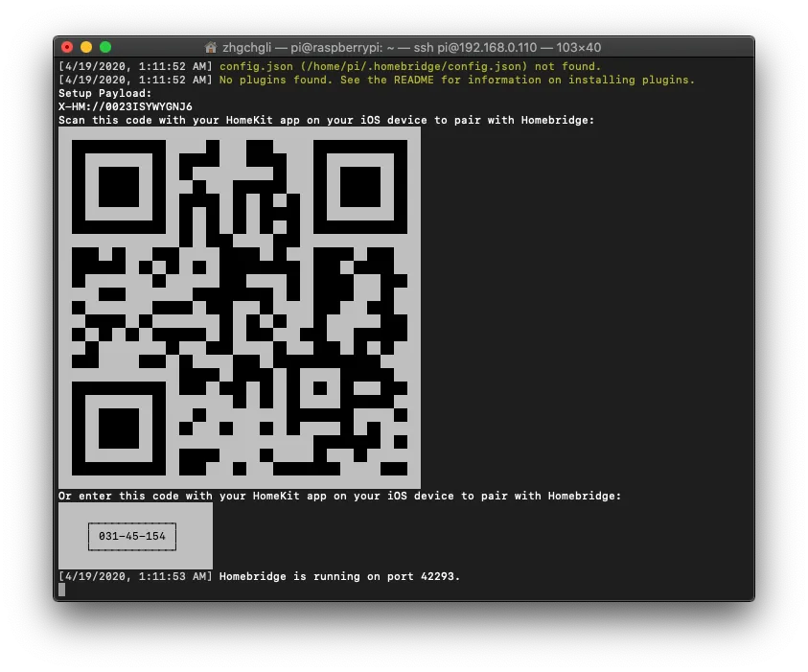Click the red close window button
808x672 pixels.
(67, 47)
